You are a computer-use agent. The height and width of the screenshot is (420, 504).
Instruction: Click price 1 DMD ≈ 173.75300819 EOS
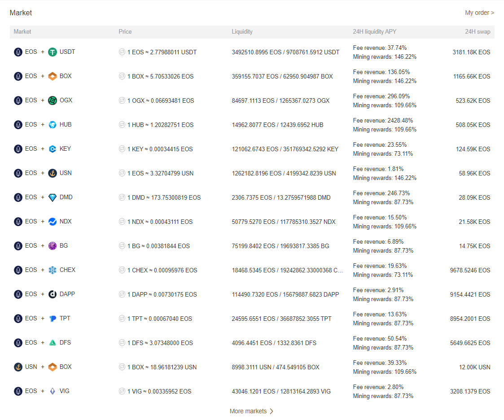164,197
